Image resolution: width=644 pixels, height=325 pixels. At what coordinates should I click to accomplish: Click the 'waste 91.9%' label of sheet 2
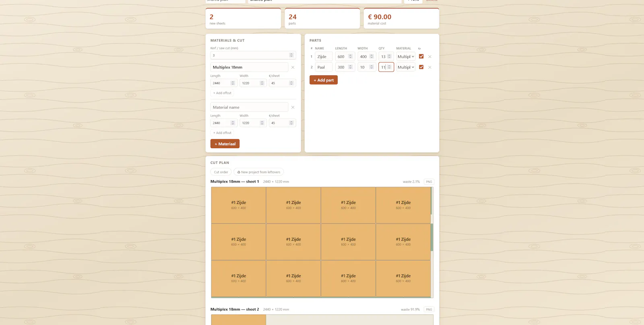[x=410, y=310]
